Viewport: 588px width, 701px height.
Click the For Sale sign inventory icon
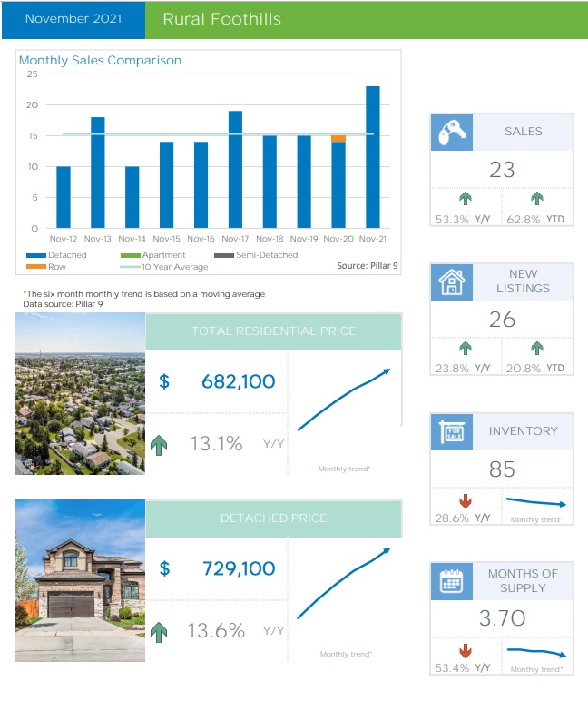click(452, 431)
